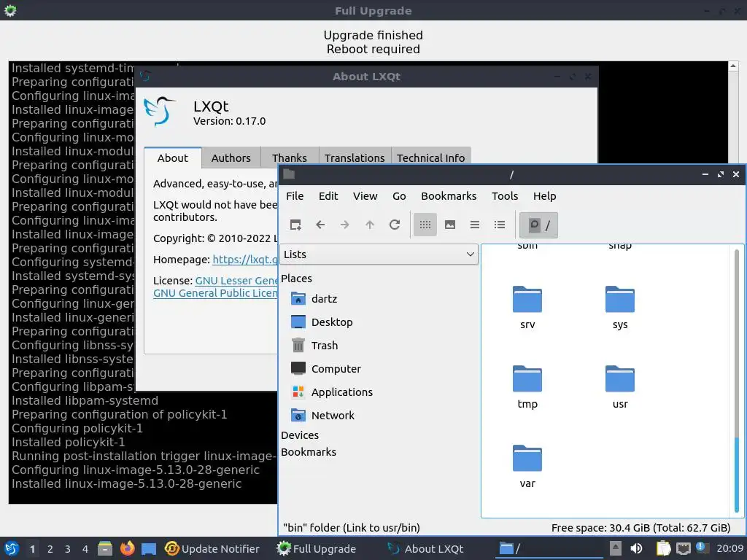The height and width of the screenshot is (560, 747).
Task: Switch to thumbnail view
Action: point(449,225)
